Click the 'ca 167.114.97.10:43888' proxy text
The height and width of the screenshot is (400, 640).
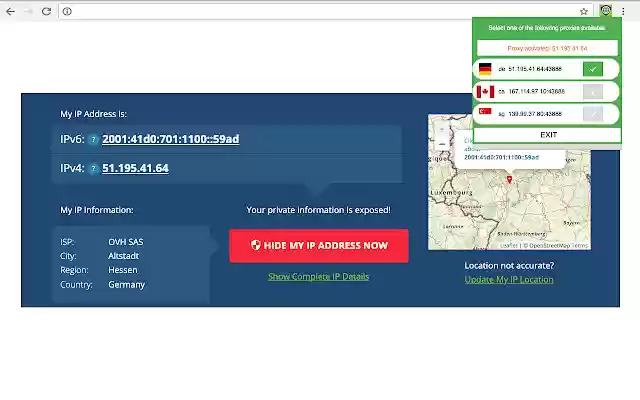tap(531, 91)
